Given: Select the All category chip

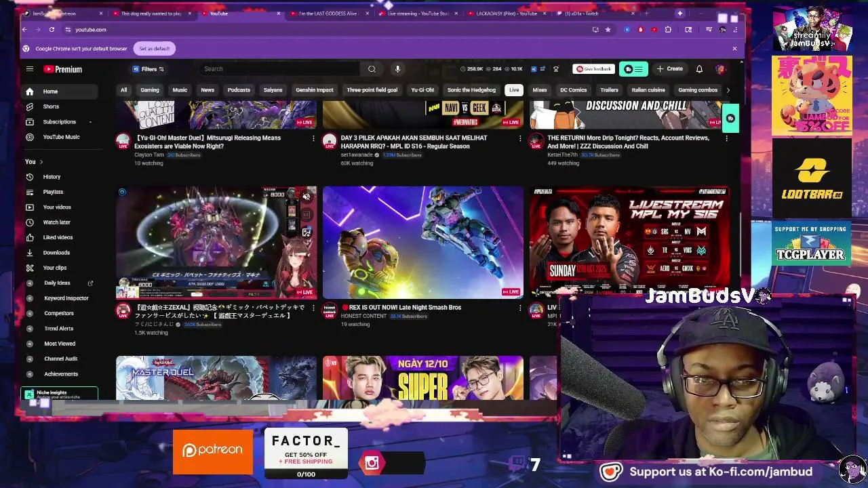Looking at the screenshot, I should coord(123,90).
